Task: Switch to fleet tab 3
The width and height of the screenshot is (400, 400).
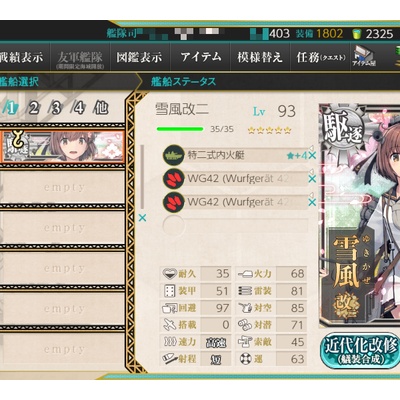Action: pyautogui.click(x=56, y=109)
